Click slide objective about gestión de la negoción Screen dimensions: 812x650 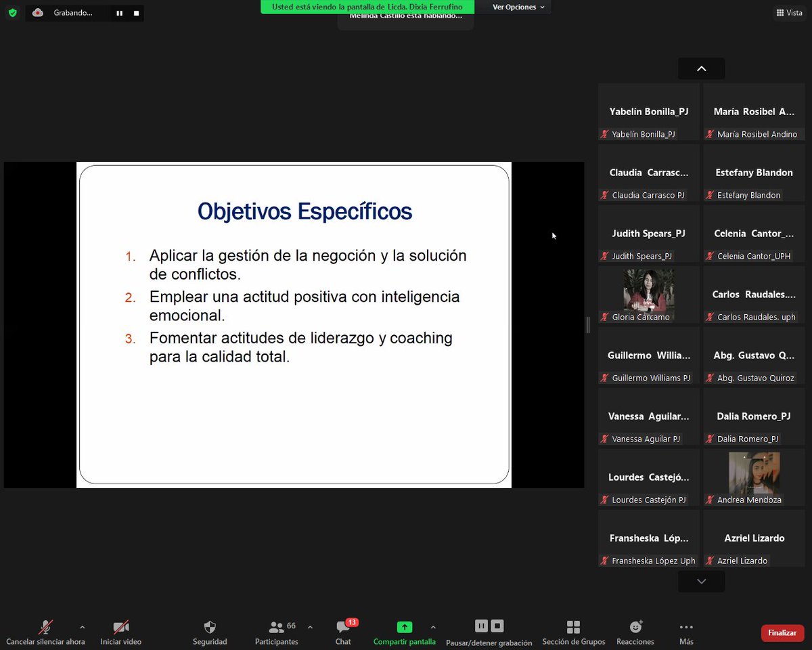point(308,265)
